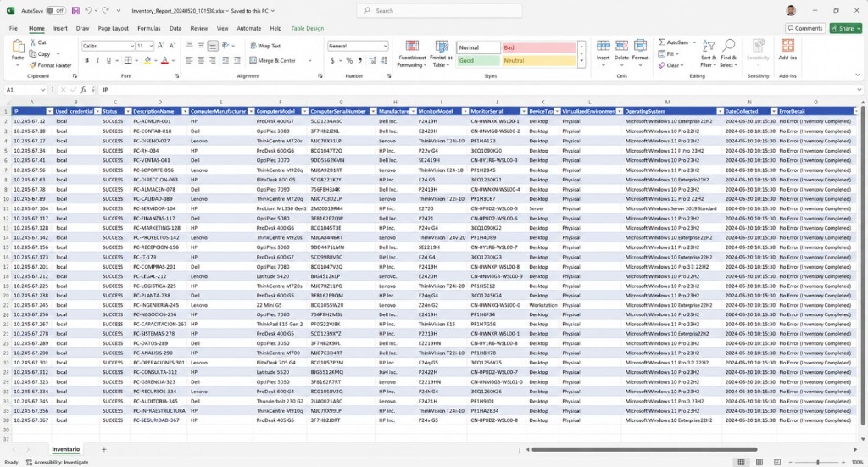Toggle align left
The width and height of the screenshot is (868, 467).
click(x=189, y=60)
